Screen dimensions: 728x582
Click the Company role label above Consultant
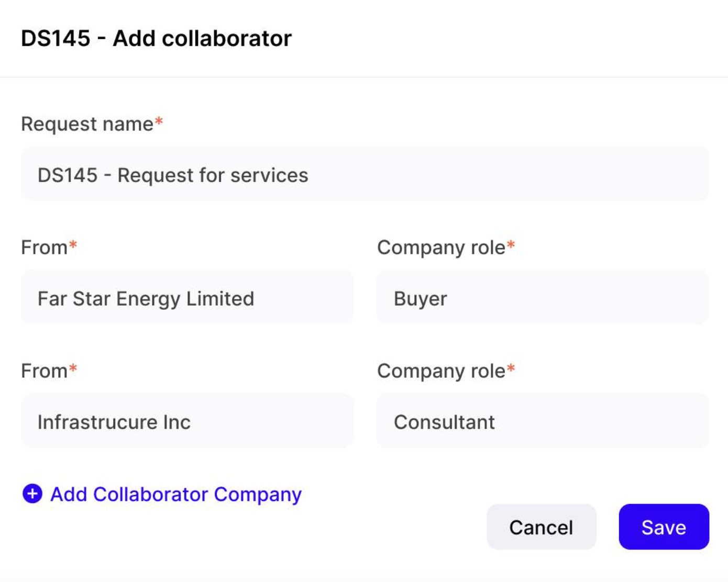(x=441, y=371)
